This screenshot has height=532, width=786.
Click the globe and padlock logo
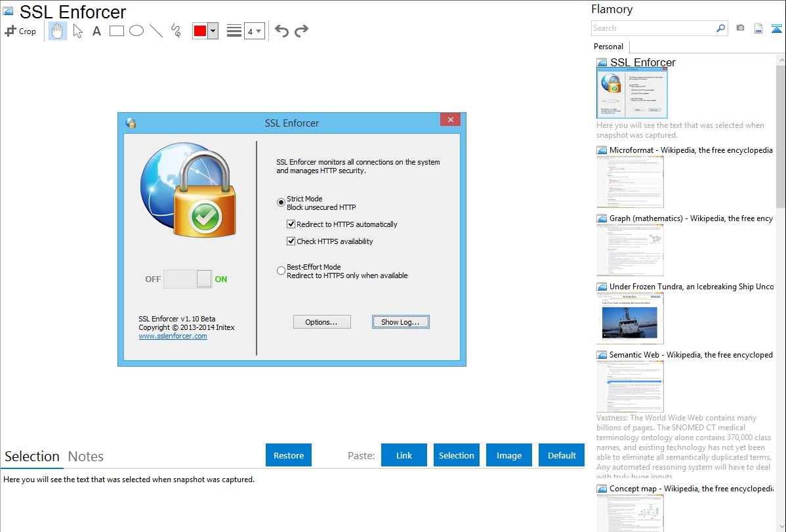click(x=188, y=190)
